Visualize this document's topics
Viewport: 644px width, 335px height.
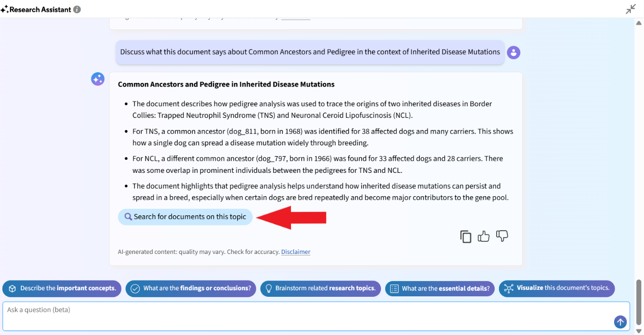coord(557,288)
